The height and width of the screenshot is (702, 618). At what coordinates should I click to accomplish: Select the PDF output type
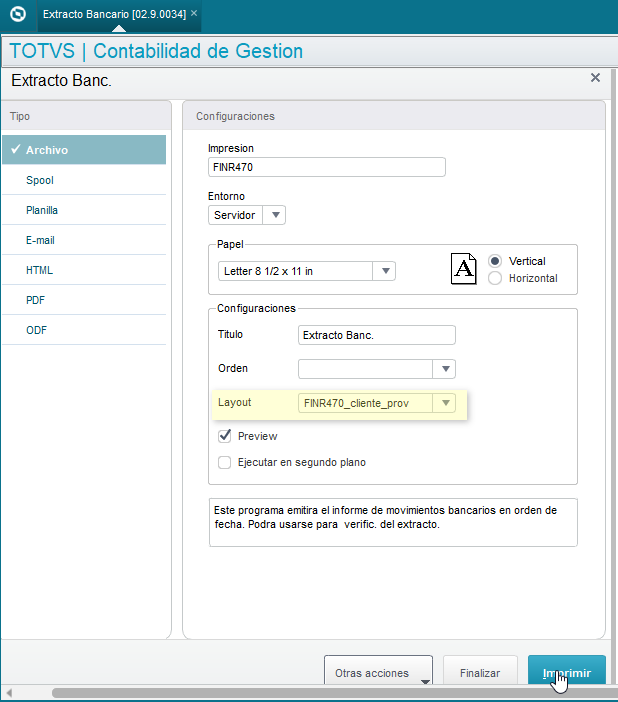84,300
